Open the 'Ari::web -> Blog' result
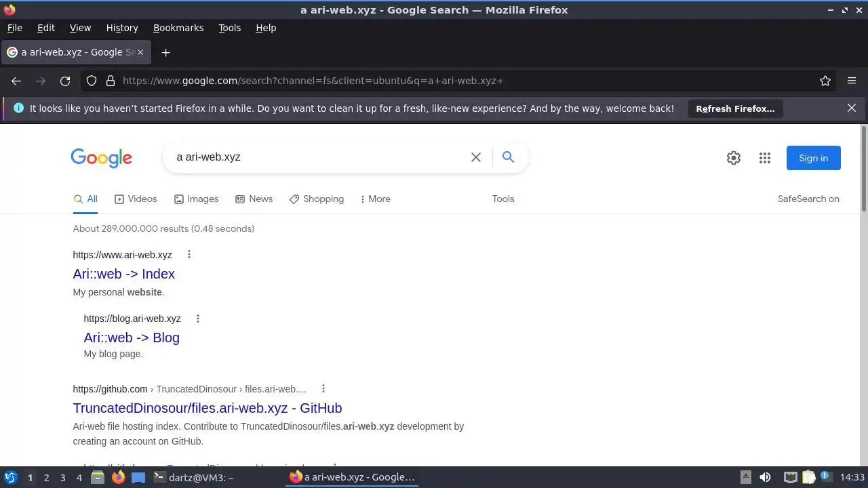The image size is (868, 488). click(132, 338)
